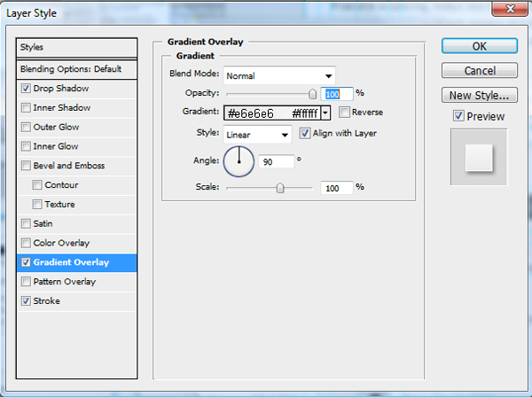Click the Cancel button
The height and width of the screenshot is (397, 532).
coord(480,71)
